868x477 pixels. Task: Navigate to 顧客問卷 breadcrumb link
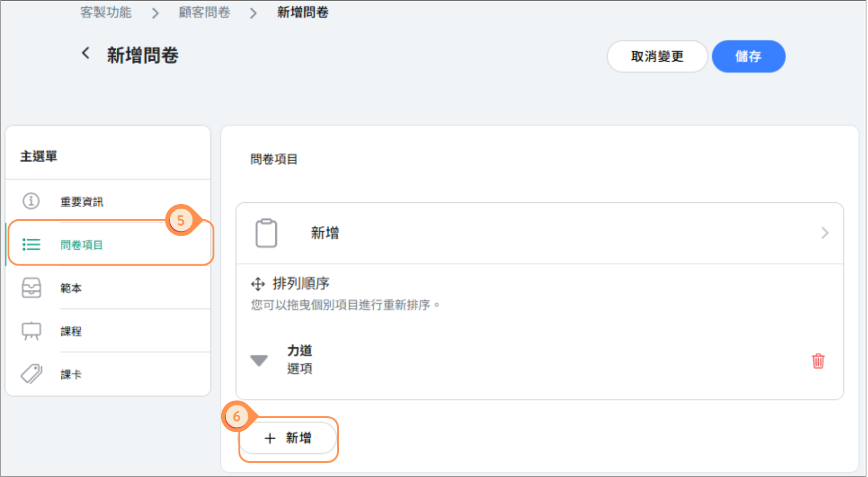pos(204,12)
